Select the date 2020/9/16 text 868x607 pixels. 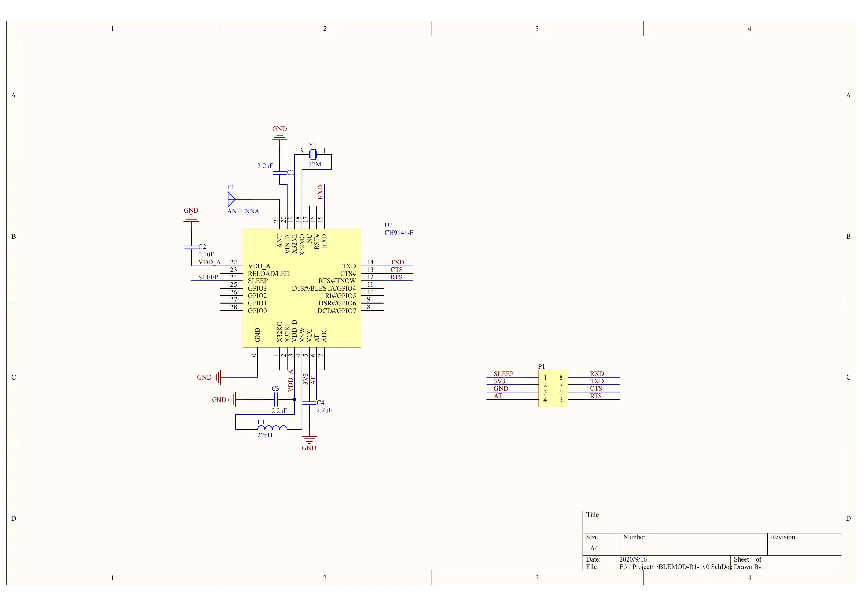(633, 559)
